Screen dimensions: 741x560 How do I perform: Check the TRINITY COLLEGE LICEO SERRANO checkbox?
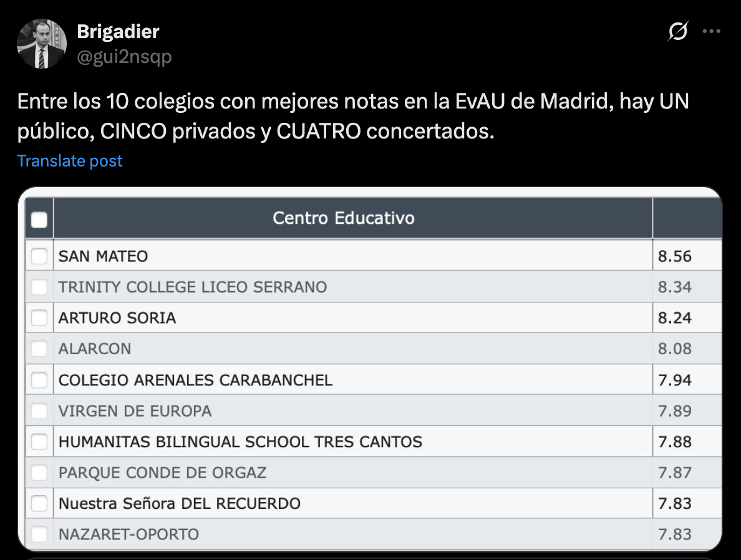tap(39, 287)
